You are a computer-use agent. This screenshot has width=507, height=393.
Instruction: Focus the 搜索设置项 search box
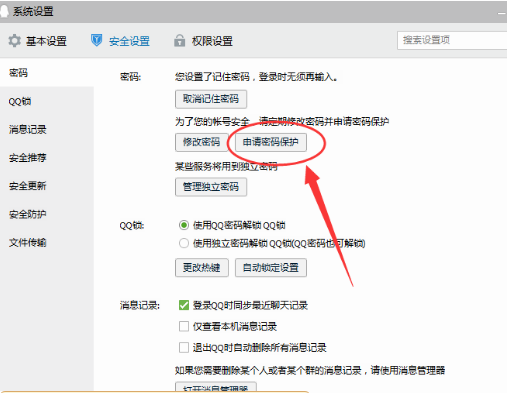(x=452, y=40)
